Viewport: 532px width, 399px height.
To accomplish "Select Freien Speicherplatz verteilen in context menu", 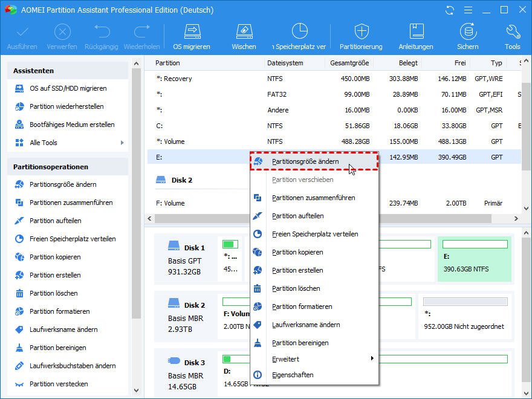I will (314, 234).
